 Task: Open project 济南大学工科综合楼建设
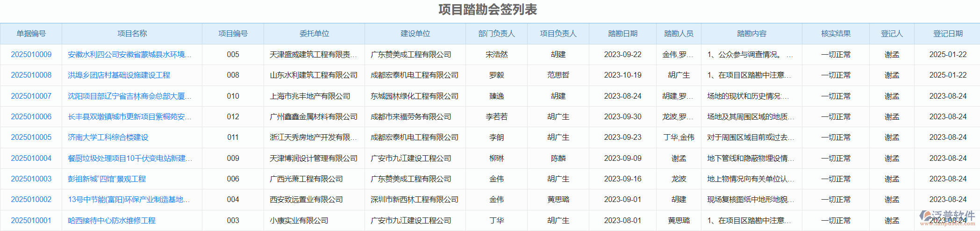(108, 137)
